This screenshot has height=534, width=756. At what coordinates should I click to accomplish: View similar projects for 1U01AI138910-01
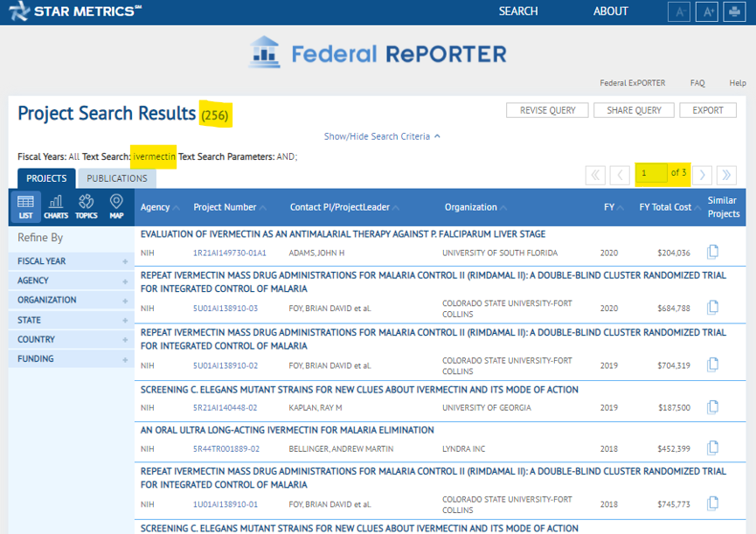tap(712, 503)
